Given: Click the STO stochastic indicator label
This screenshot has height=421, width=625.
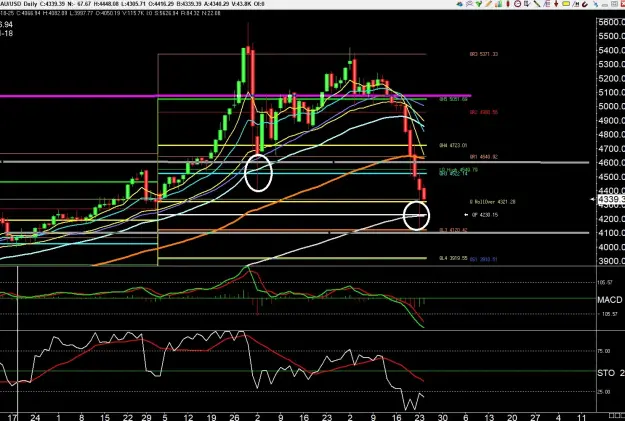Looking at the screenshot, I should (x=606, y=373).
